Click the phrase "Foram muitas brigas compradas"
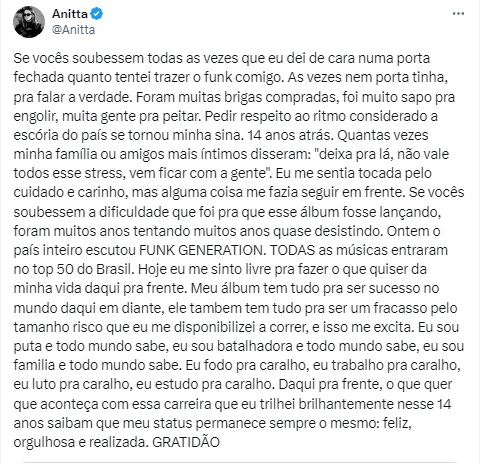The height and width of the screenshot is (466, 482). [x=238, y=97]
